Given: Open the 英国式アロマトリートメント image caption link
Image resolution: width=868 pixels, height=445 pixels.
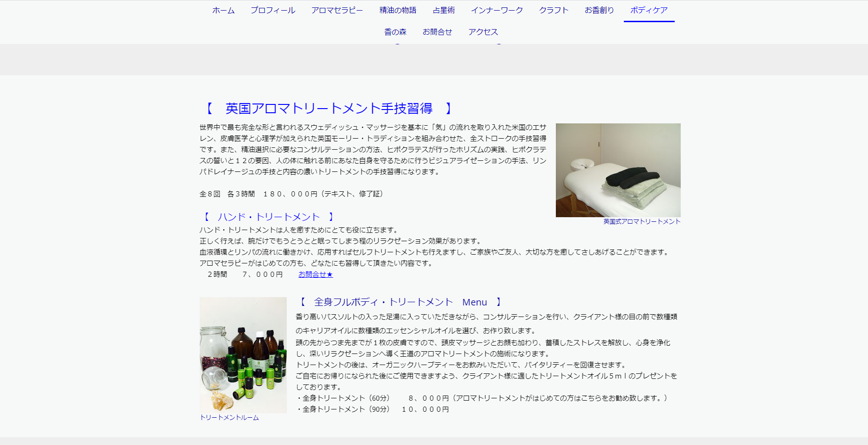Looking at the screenshot, I should click(x=641, y=221).
